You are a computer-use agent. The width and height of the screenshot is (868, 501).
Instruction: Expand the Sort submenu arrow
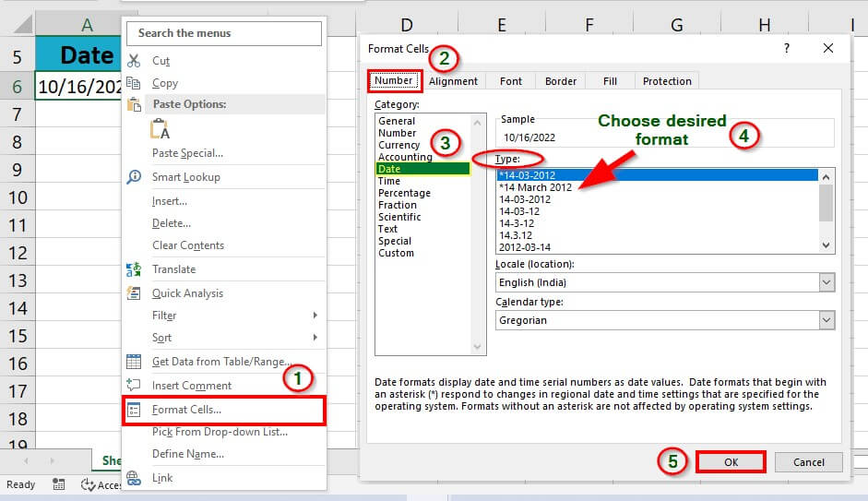(x=315, y=337)
